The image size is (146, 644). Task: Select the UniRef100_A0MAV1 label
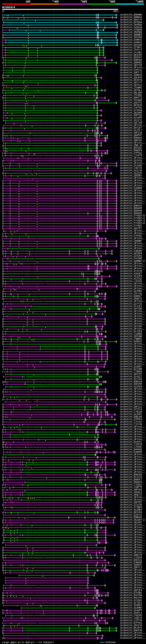point(131,40)
